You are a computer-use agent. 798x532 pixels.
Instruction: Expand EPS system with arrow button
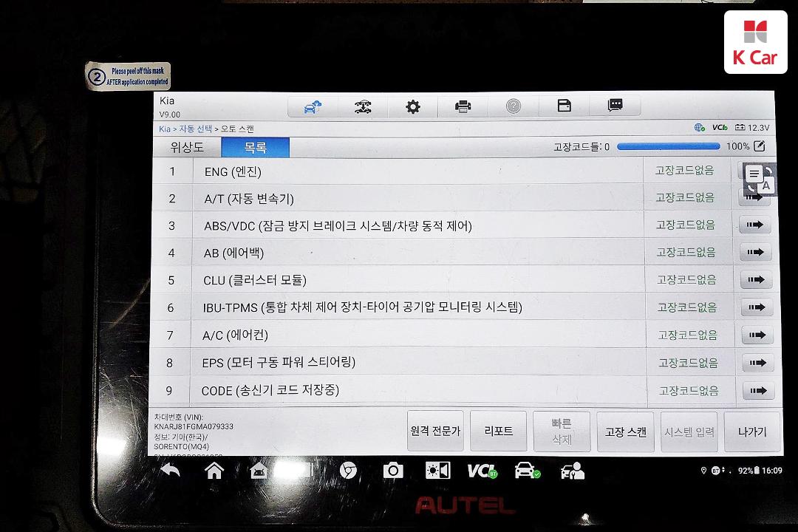[757, 363]
